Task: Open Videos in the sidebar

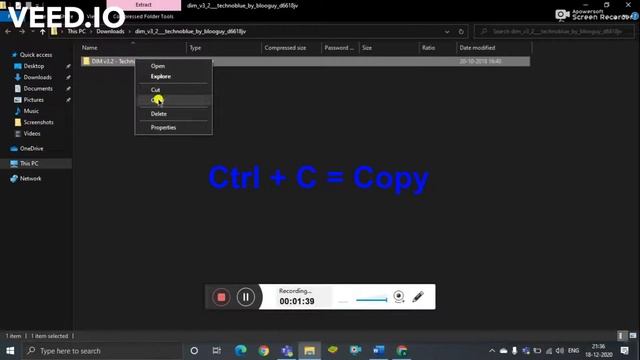Action: [31, 133]
